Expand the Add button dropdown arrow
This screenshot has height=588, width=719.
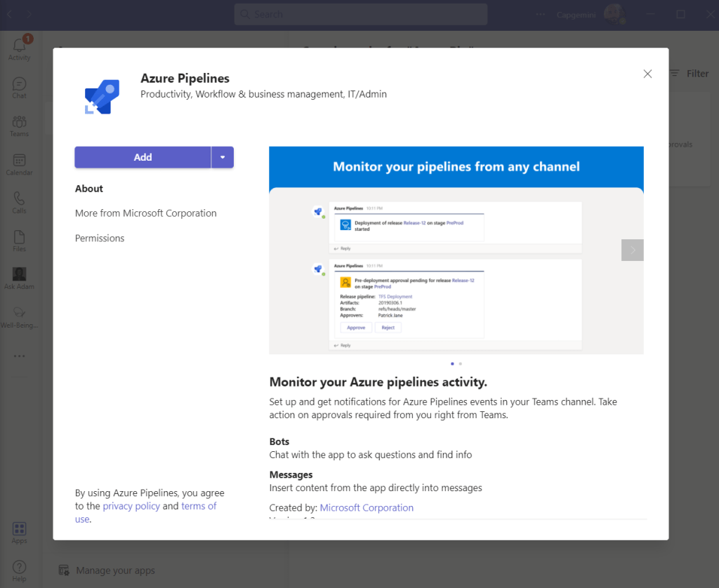pos(223,157)
